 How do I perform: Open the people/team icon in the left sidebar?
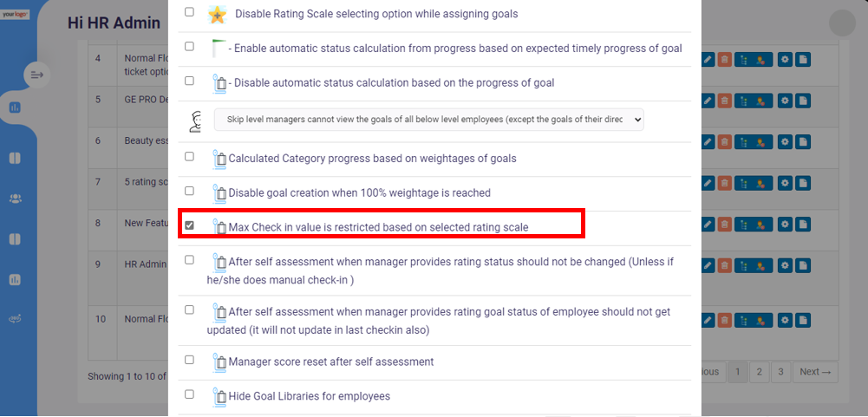coord(15,199)
